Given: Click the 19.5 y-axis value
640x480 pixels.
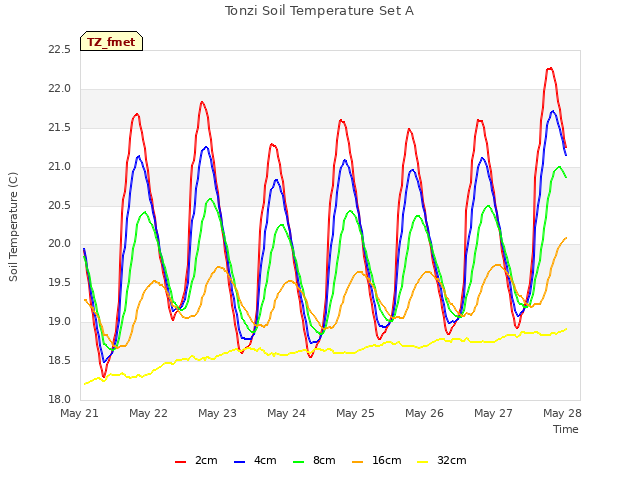Looking at the screenshot, I should tap(59, 282).
